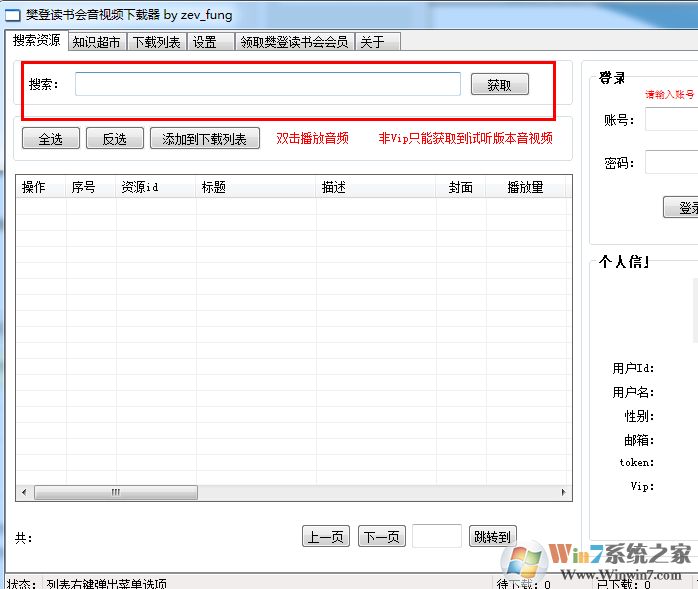Click the 获取 button
The width and height of the screenshot is (698, 589).
[499, 84]
